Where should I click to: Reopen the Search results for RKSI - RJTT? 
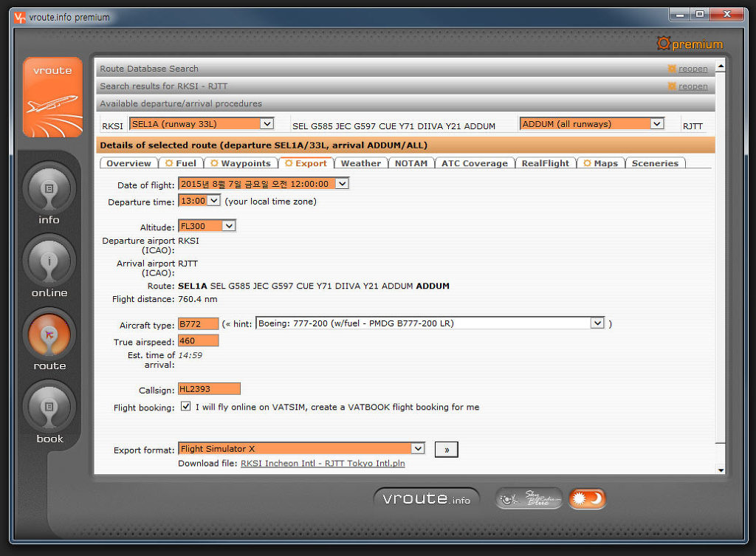coord(693,86)
